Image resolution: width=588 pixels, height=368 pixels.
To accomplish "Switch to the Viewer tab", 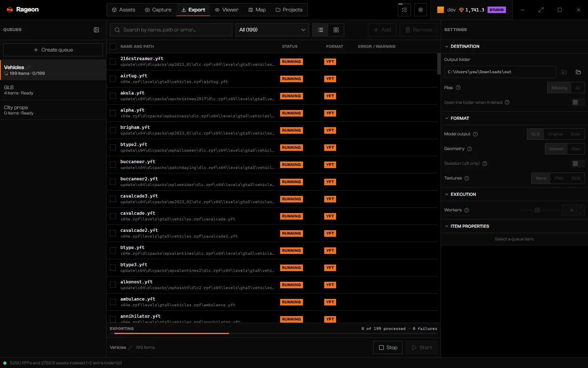I will 227,10.
